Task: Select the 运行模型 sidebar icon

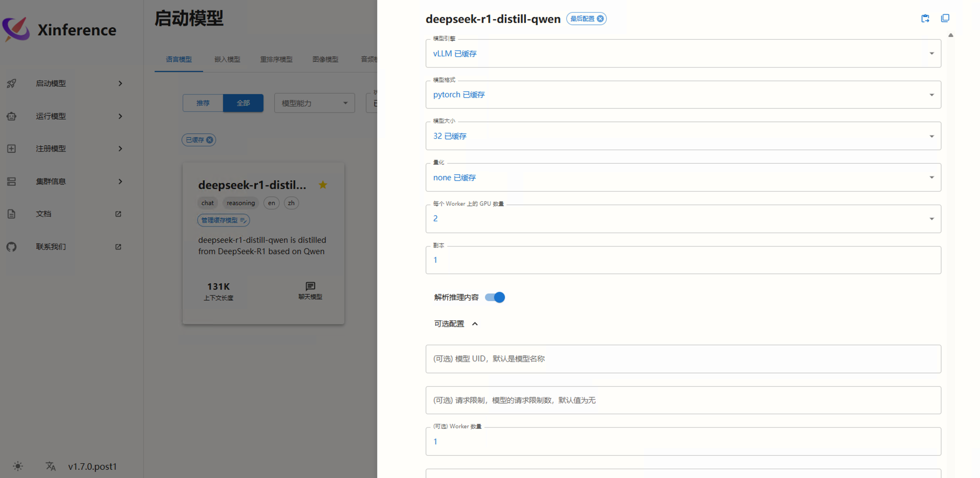Action: pyautogui.click(x=11, y=116)
